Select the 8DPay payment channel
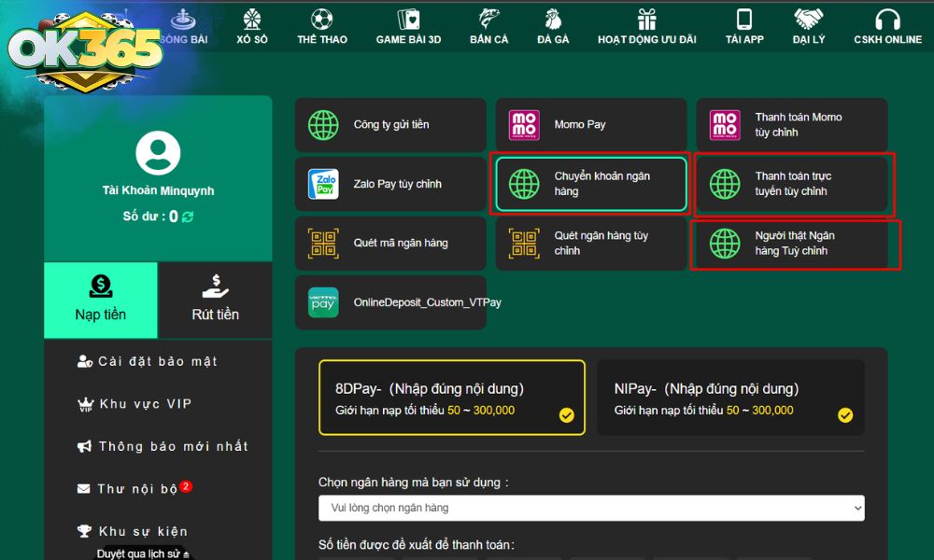Image resolution: width=934 pixels, height=560 pixels. click(x=451, y=397)
